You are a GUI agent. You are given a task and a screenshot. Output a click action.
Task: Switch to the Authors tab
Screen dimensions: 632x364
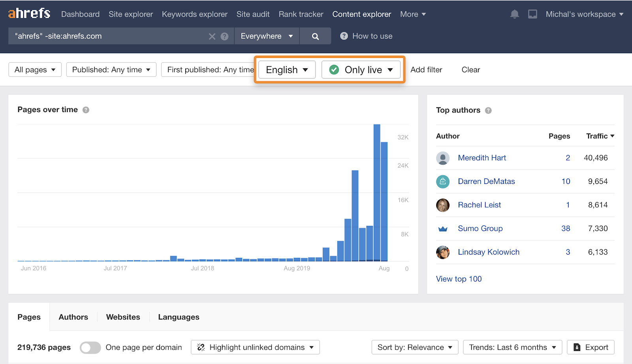pos(73,317)
